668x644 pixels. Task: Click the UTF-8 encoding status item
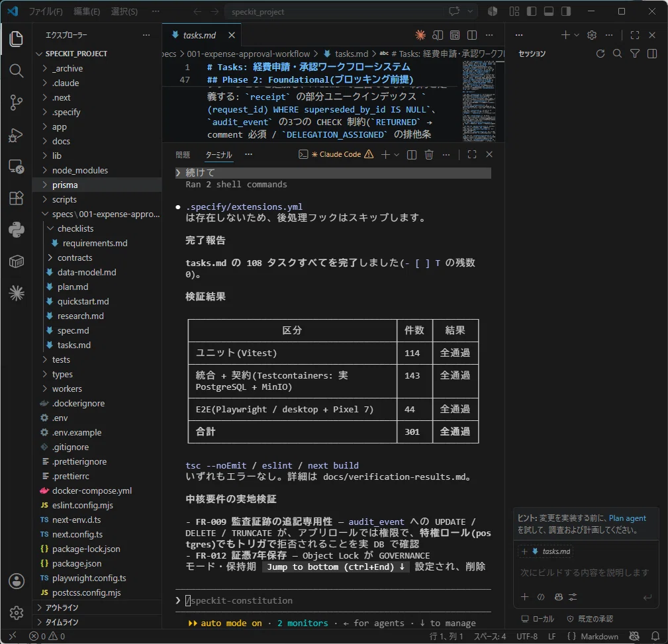tap(527, 636)
